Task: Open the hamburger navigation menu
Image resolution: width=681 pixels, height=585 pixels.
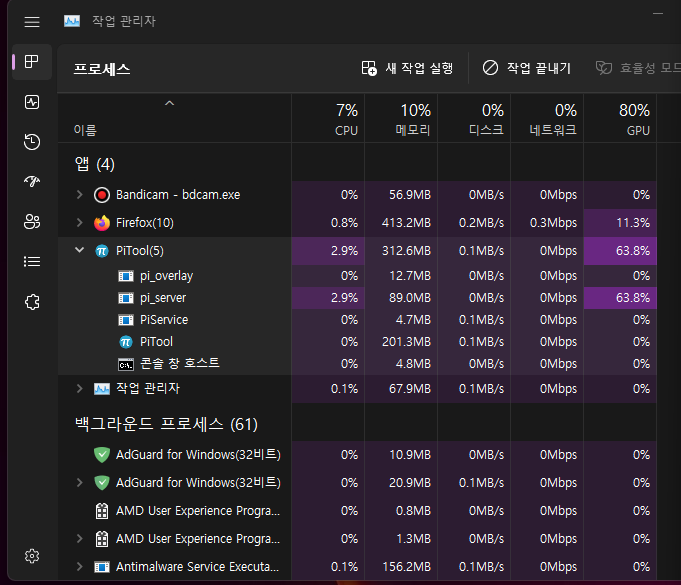Action: pos(32,21)
